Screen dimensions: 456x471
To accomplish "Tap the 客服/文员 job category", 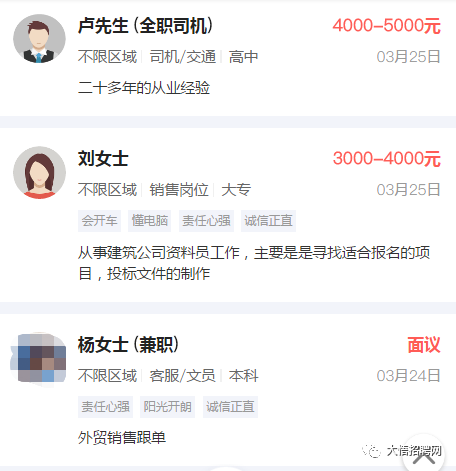I will (x=183, y=376).
